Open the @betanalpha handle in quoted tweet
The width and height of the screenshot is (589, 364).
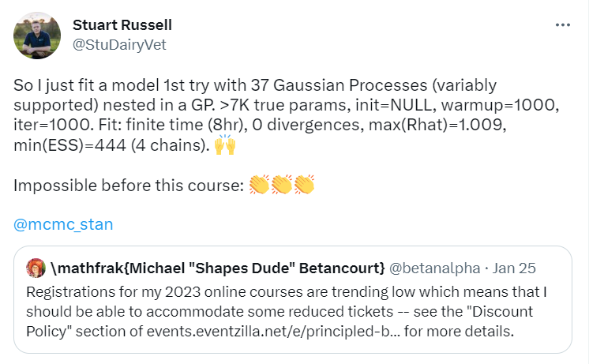(434, 268)
